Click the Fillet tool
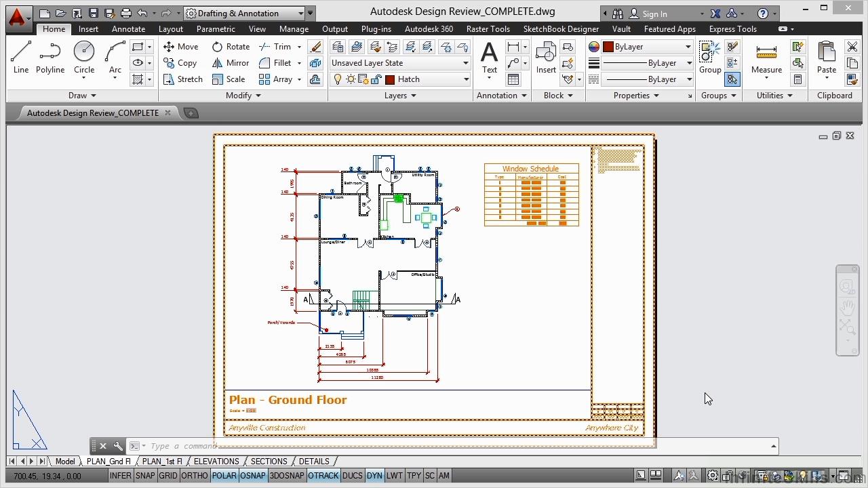Image resolution: width=868 pixels, height=488 pixels. [275, 63]
